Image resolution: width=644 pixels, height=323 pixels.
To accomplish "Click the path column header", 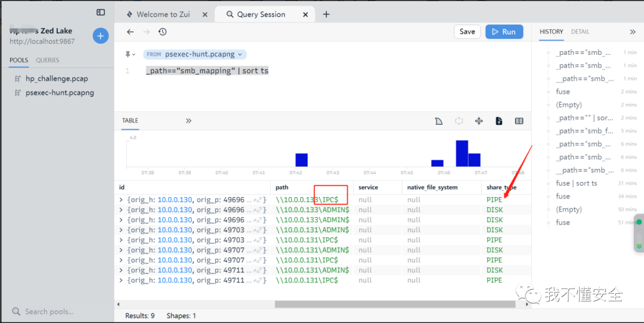I will [x=312, y=187].
